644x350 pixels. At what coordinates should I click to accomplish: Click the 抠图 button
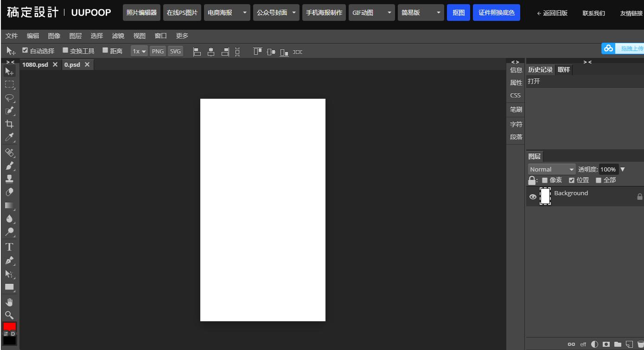click(458, 13)
